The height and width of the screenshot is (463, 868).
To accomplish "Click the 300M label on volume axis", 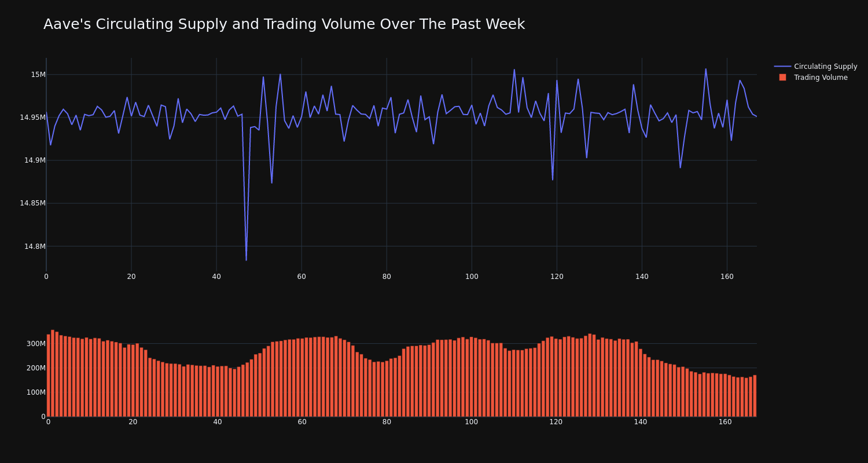I will coord(35,344).
